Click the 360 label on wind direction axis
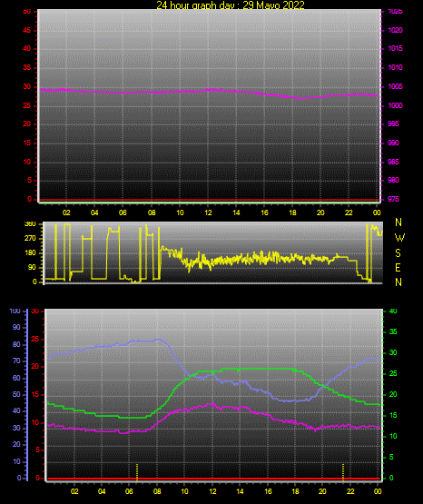423x504 pixels. coord(30,224)
